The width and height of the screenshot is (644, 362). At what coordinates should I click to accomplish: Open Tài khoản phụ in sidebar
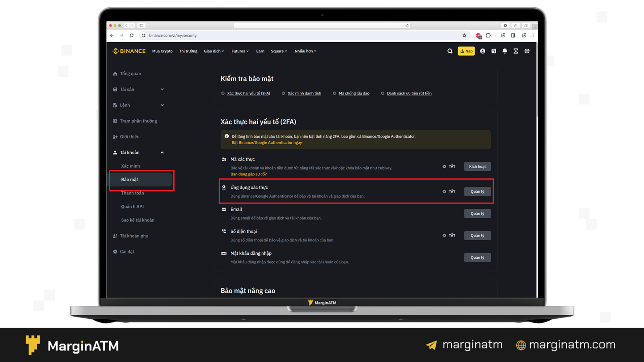click(131, 236)
